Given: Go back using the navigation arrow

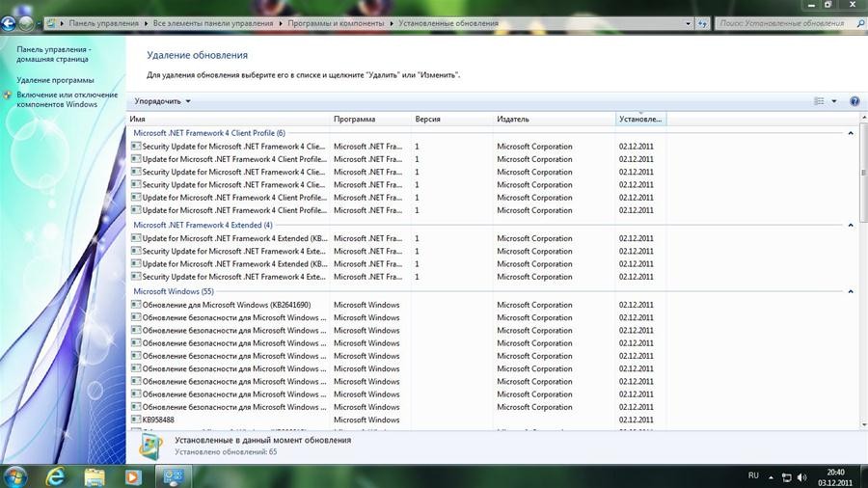Looking at the screenshot, I should coord(9,24).
